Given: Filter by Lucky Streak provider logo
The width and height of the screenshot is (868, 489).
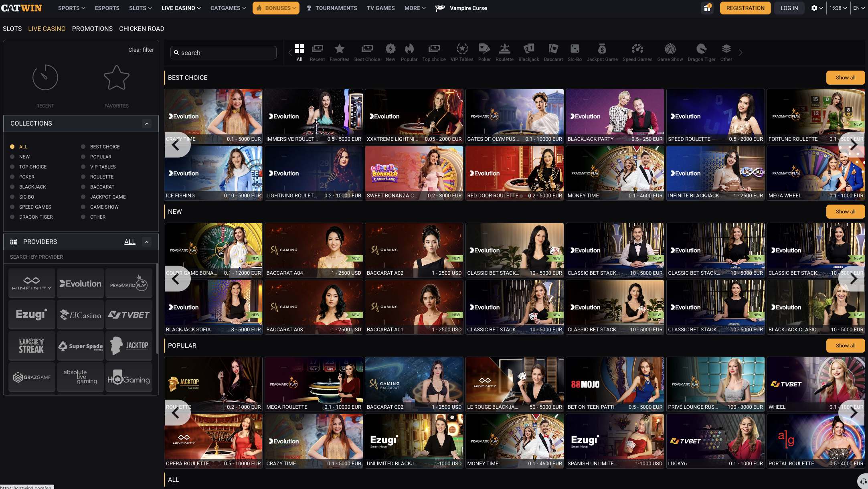Looking at the screenshot, I should [x=32, y=346].
